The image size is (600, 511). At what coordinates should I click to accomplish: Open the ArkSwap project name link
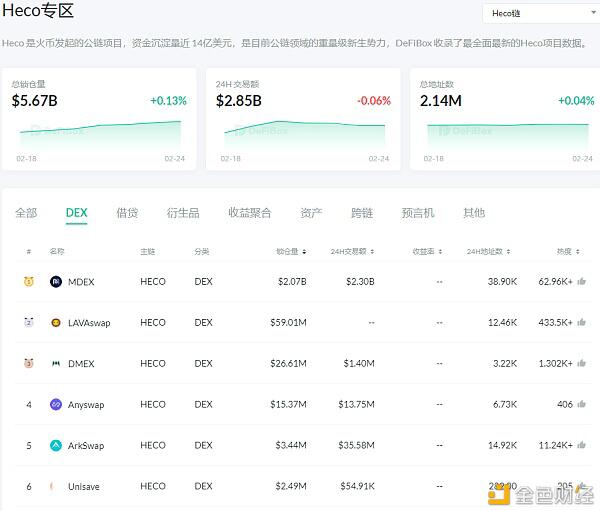tap(86, 446)
